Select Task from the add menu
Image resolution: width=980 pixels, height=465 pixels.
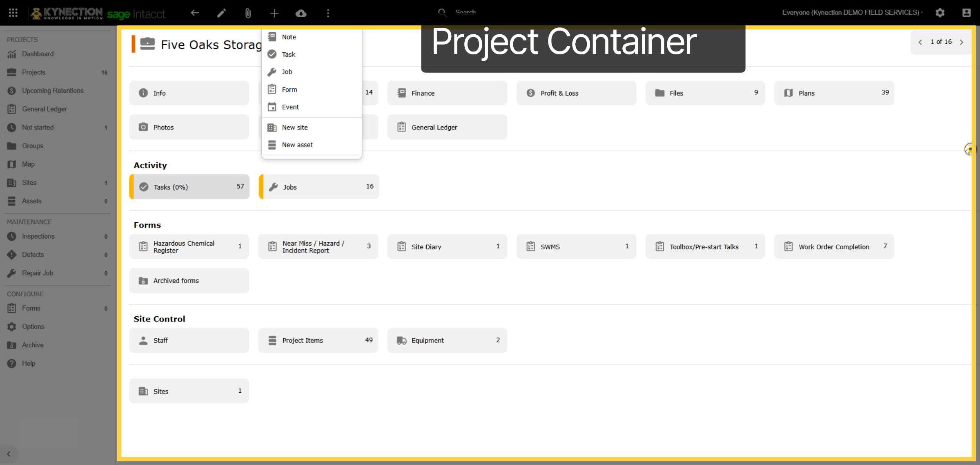pos(312,54)
